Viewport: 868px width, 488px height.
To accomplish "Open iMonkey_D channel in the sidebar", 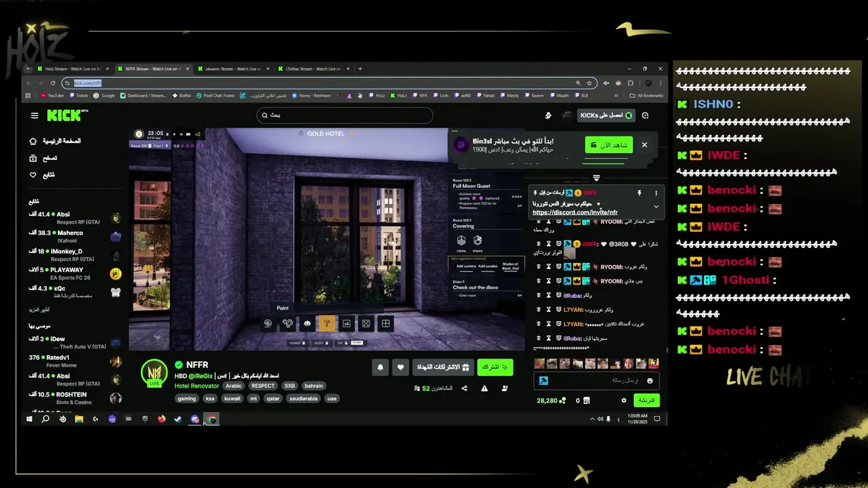I will point(75,255).
